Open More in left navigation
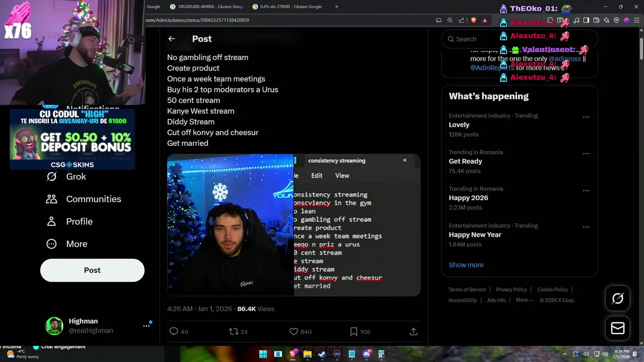The width and height of the screenshot is (644, 362). [x=66, y=244]
